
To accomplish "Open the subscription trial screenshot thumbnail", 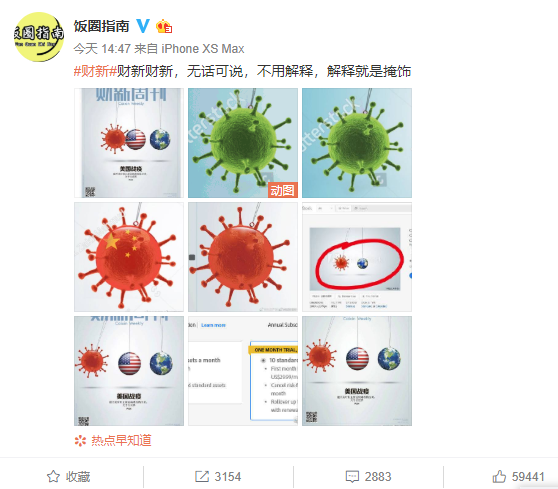I will [243, 371].
